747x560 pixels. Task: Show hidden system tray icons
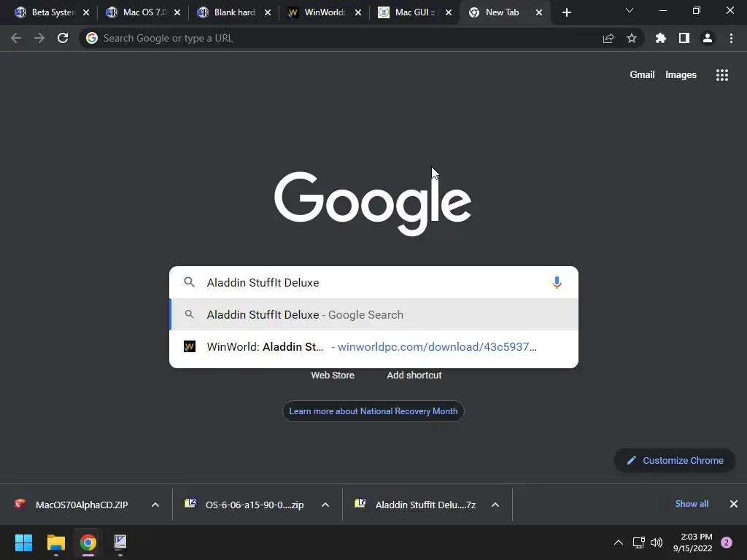pos(619,542)
